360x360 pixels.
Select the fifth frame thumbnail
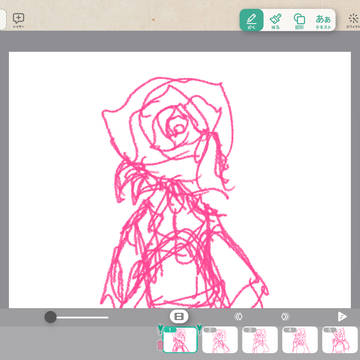[340, 340]
